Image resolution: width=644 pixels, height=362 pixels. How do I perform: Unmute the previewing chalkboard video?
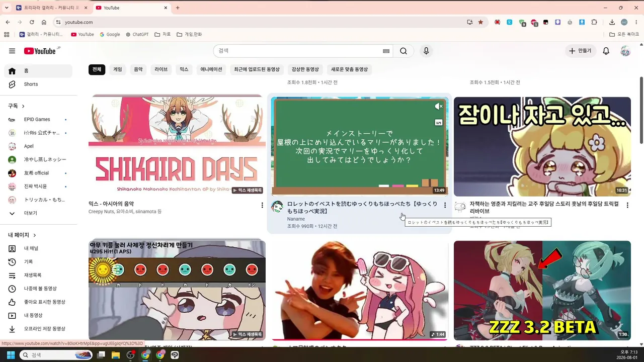(x=439, y=107)
